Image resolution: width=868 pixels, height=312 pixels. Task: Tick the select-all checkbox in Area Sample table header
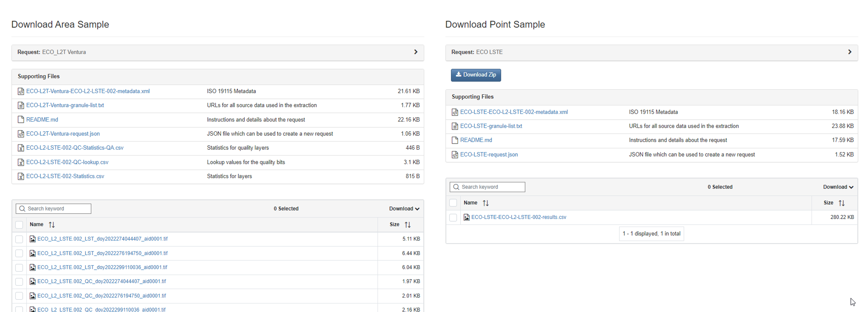coord(19,225)
